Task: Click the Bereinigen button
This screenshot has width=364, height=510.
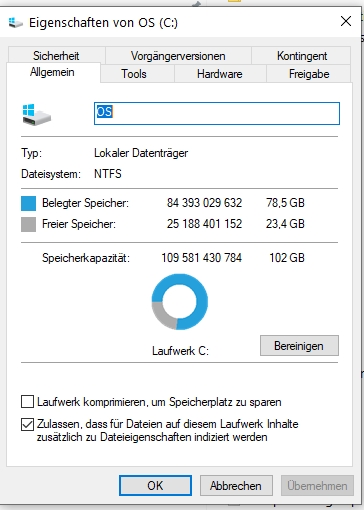Action: 299,346
